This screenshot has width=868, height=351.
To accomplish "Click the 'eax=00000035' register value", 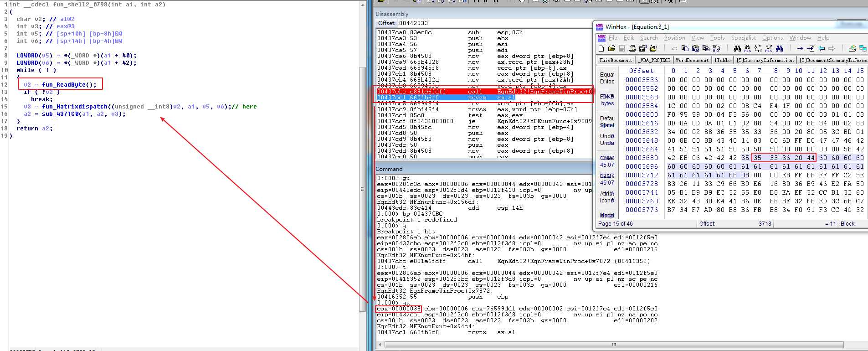I will [399, 309].
